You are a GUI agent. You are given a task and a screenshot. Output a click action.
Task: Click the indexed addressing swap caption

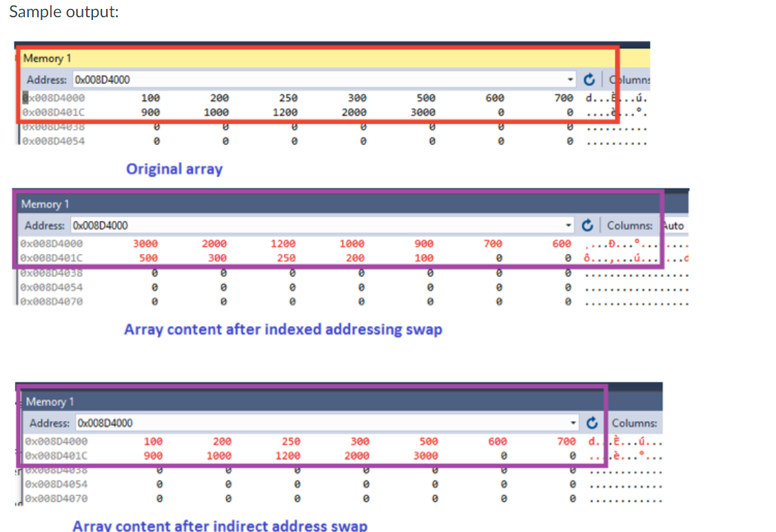283,329
